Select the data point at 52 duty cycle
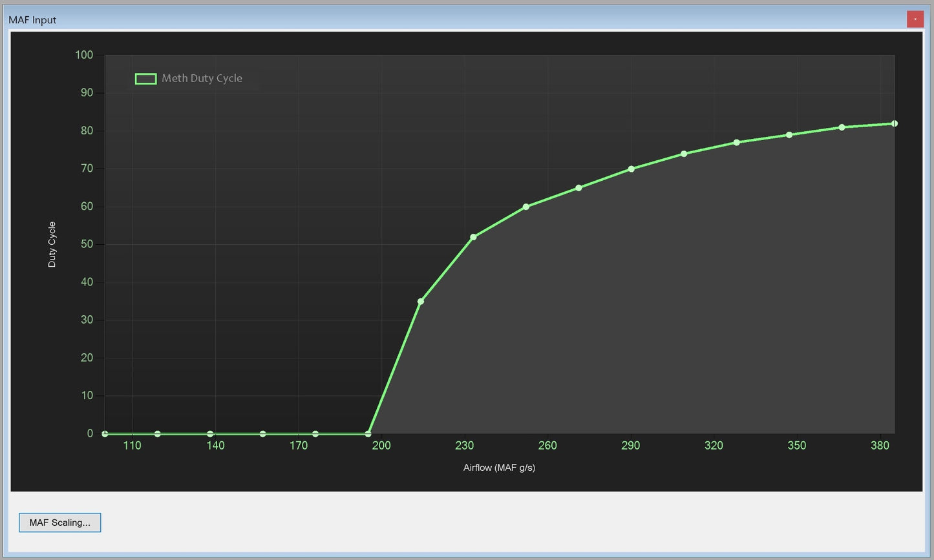The image size is (934, 560). pyautogui.click(x=473, y=237)
